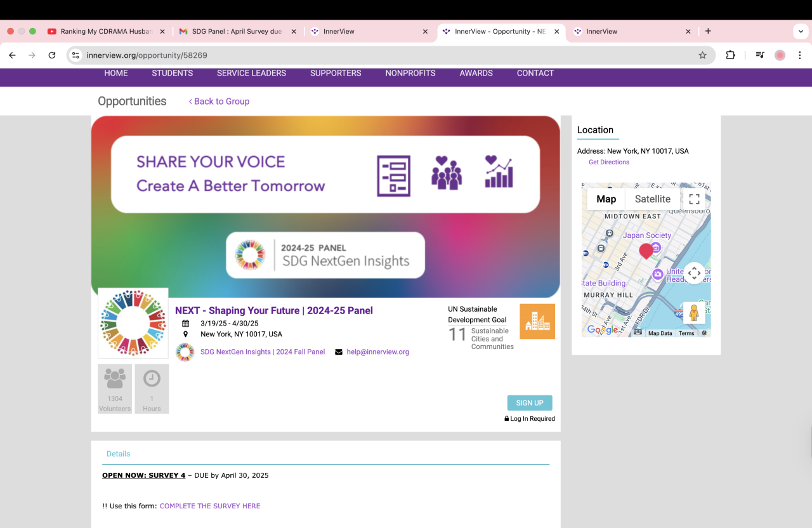Open the map Terms link
Screen dimensions: 812x528
point(686,333)
